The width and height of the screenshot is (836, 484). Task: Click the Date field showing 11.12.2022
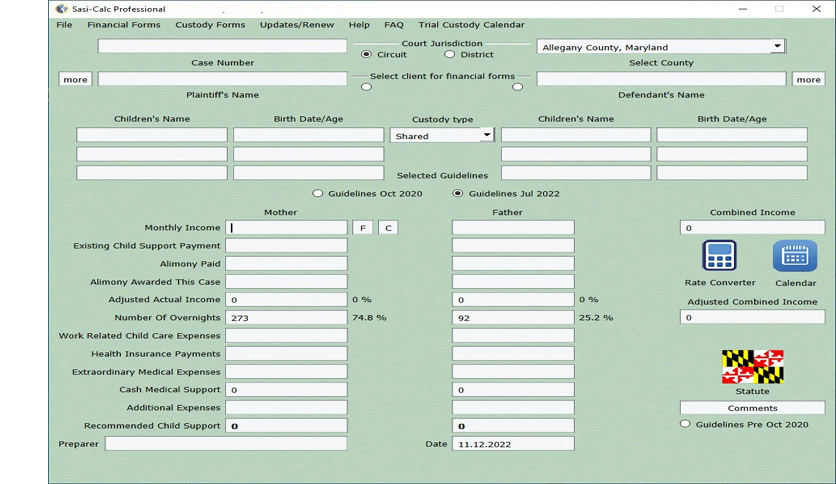[513, 443]
